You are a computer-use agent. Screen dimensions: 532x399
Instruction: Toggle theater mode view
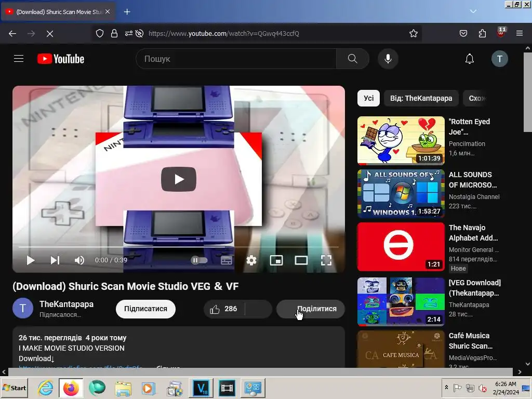click(x=301, y=260)
